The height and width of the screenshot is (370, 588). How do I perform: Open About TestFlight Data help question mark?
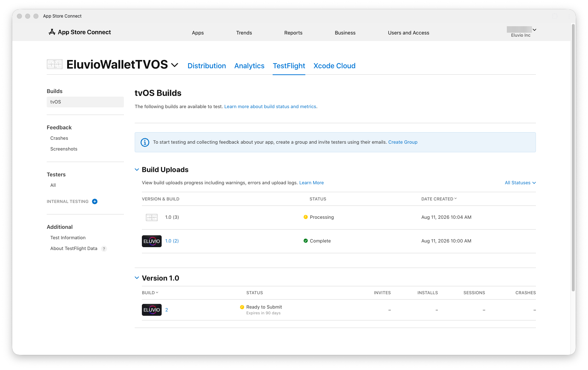[x=104, y=249]
